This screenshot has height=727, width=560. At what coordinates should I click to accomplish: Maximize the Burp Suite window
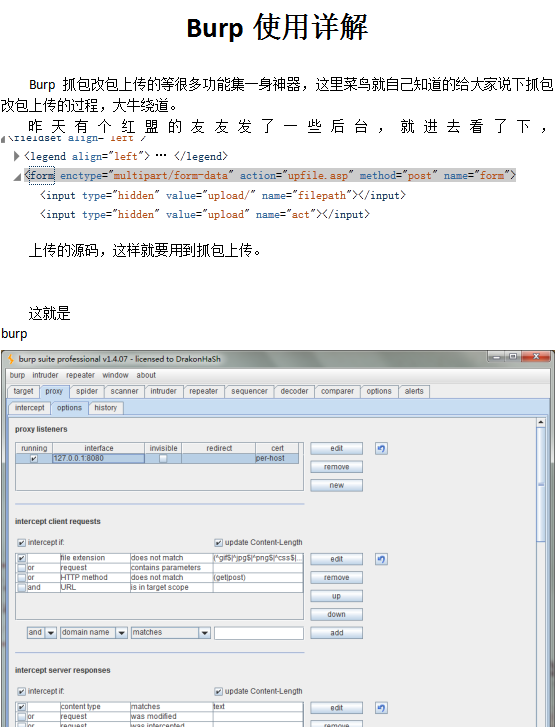click(513, 357)
